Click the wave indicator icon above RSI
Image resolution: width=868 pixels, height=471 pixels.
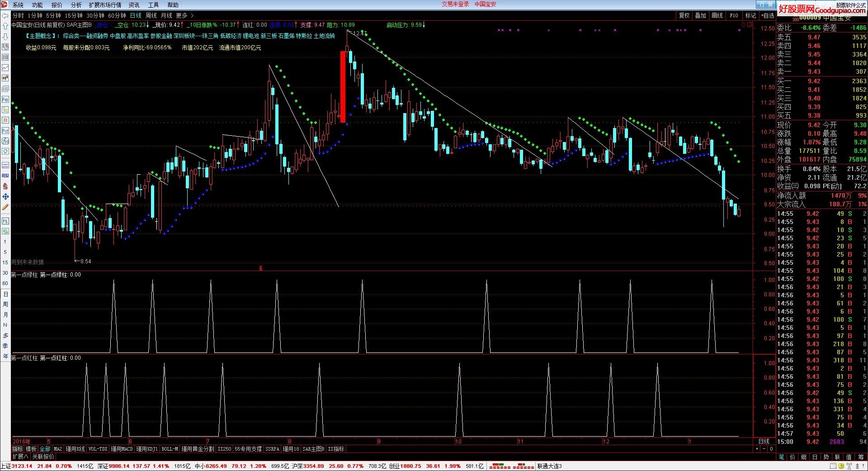click(5, 165)
